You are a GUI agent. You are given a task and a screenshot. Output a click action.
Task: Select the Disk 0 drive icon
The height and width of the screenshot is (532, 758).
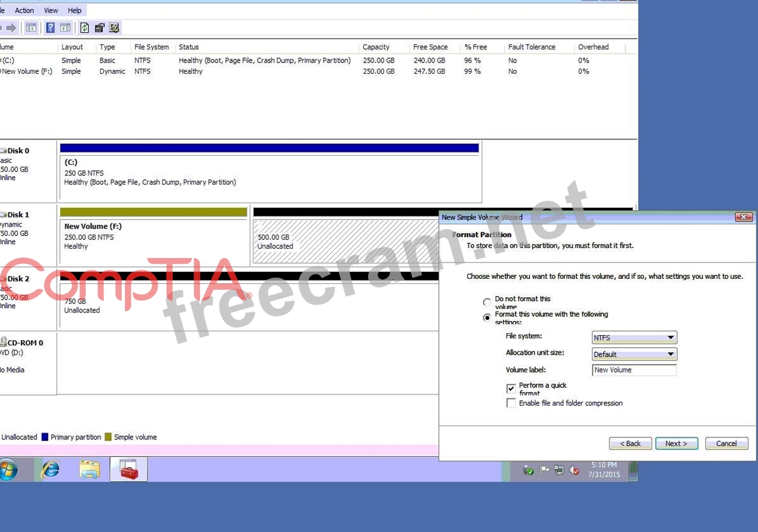pyautogui.click(x=3, y=151)
